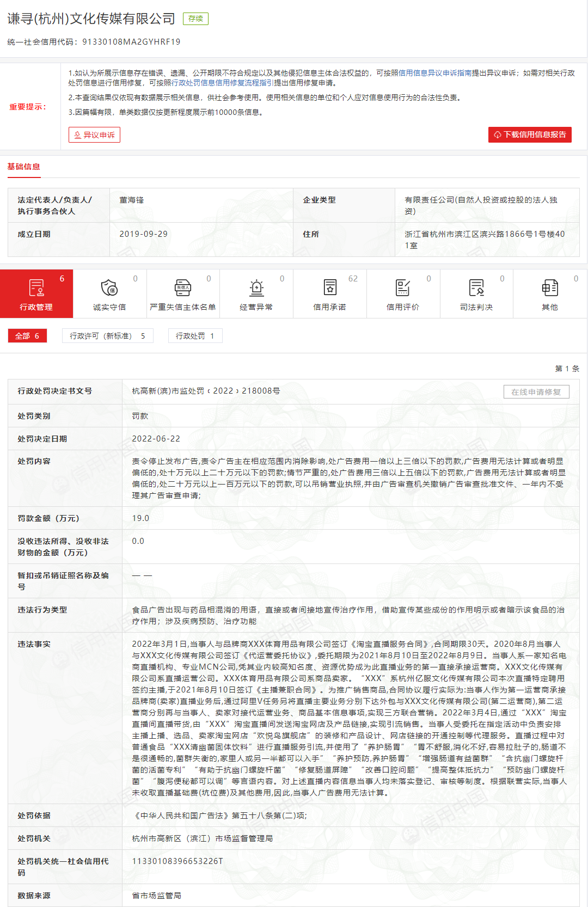Viewport: 588px width, 907px height.
Task: Select the 全部 6 filter tab
Action: 27,336
